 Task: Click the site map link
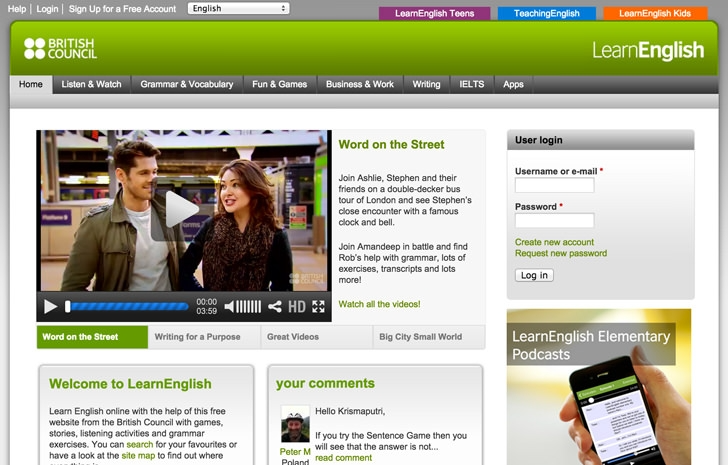point(138,456)
